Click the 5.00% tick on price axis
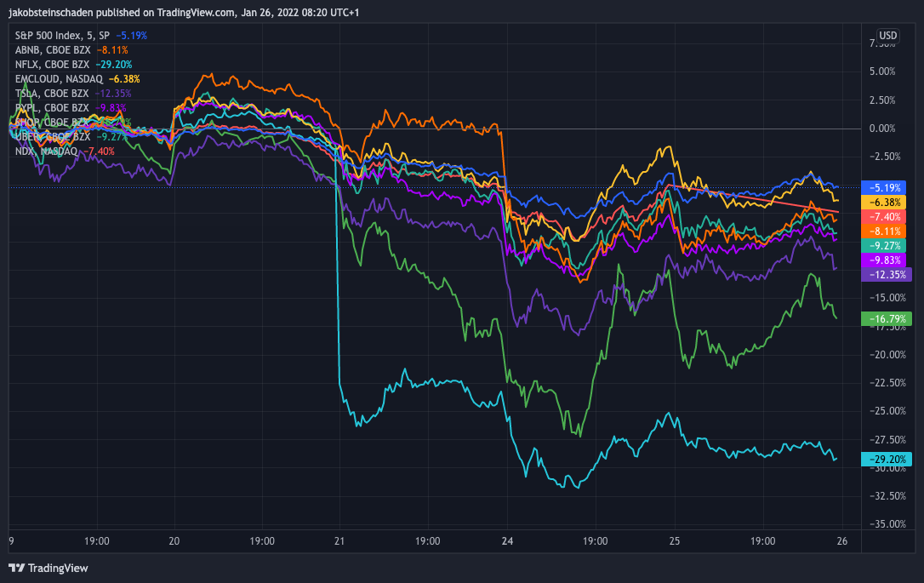 click(x=882, y=71)
